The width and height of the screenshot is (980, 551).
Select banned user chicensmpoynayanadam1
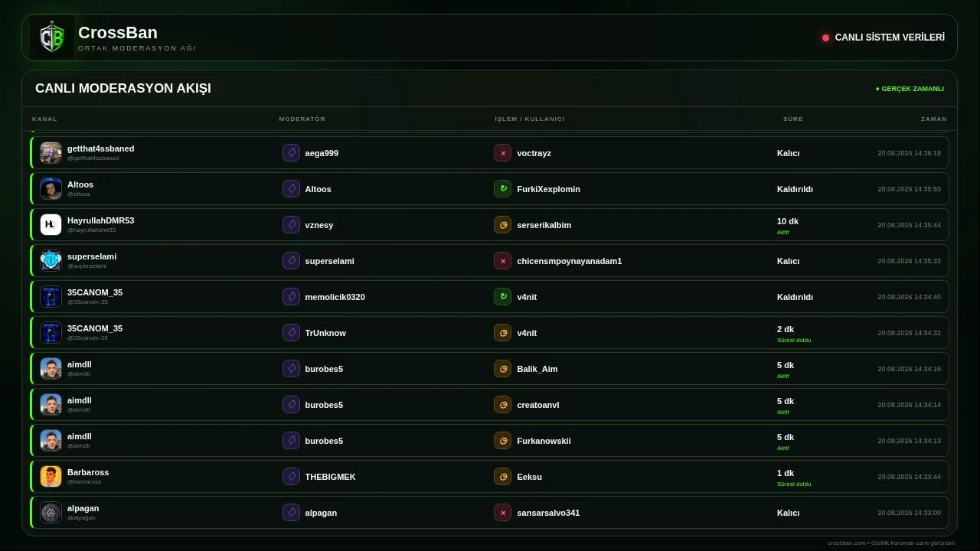coord(569,261)
